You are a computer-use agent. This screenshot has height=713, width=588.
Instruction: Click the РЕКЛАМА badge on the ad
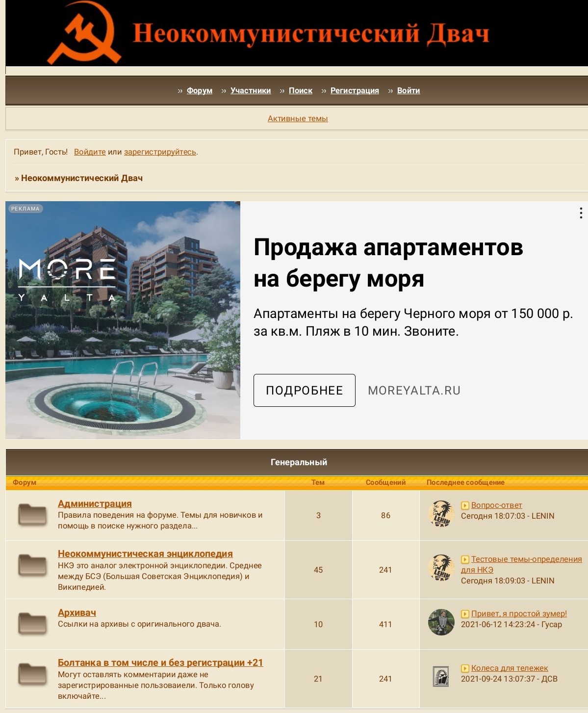click(x=26, y=209)
